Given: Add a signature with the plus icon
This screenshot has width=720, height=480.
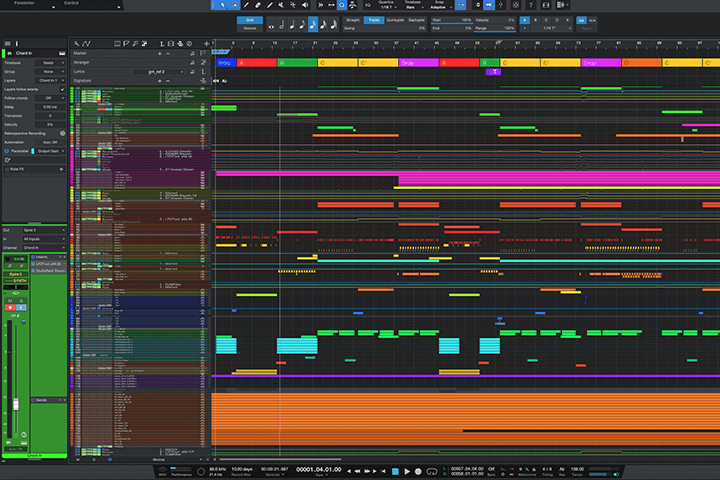Looking at the screenshot, I should coord(160,81).
